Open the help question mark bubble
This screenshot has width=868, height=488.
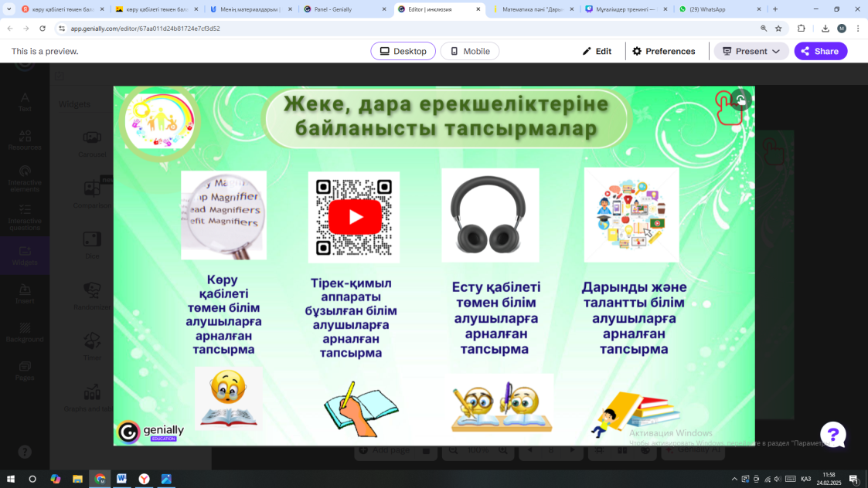[833, 435]
